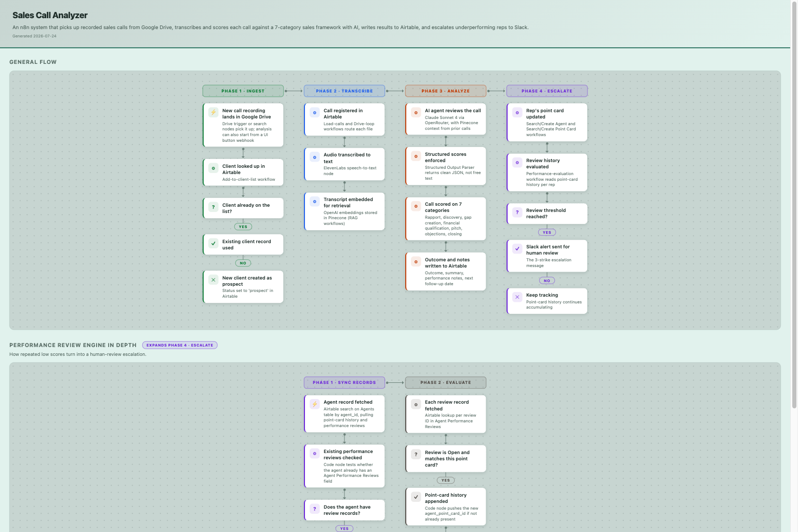Screen dimensions: 798x532
Task: Click the gear icon on Audio transcribed to text
Action: pyautogui.click(x=314, y=157)
